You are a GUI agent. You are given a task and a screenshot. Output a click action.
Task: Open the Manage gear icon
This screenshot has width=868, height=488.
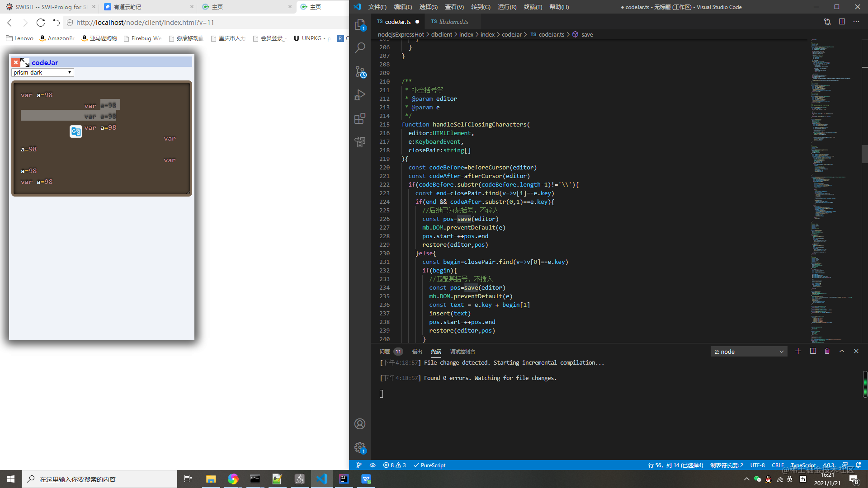pyautogui.click(x=360, y=447)
